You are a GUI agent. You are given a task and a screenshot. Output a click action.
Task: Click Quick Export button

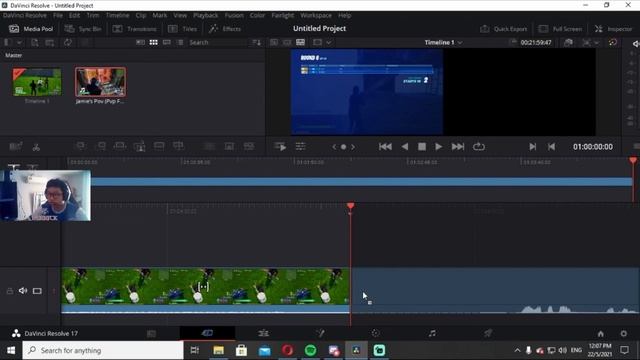coord(503,29)
